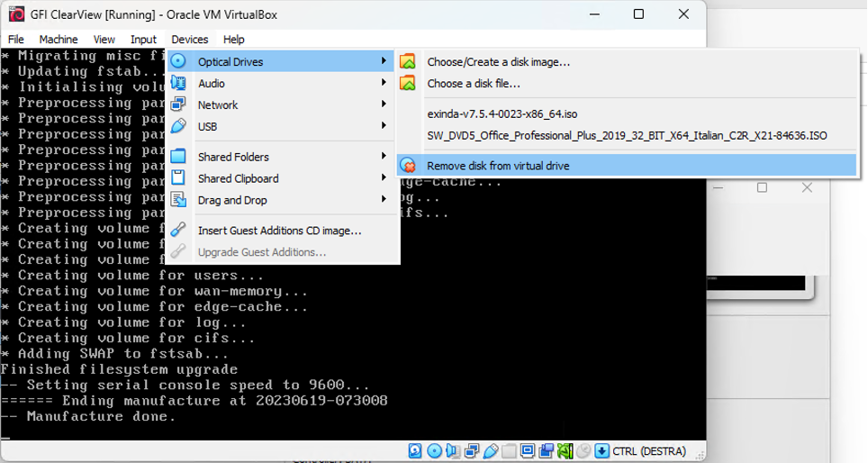
Task: Select exinda-v7.5.4-0023-x86_64.iso
Action: click(627, 114)
